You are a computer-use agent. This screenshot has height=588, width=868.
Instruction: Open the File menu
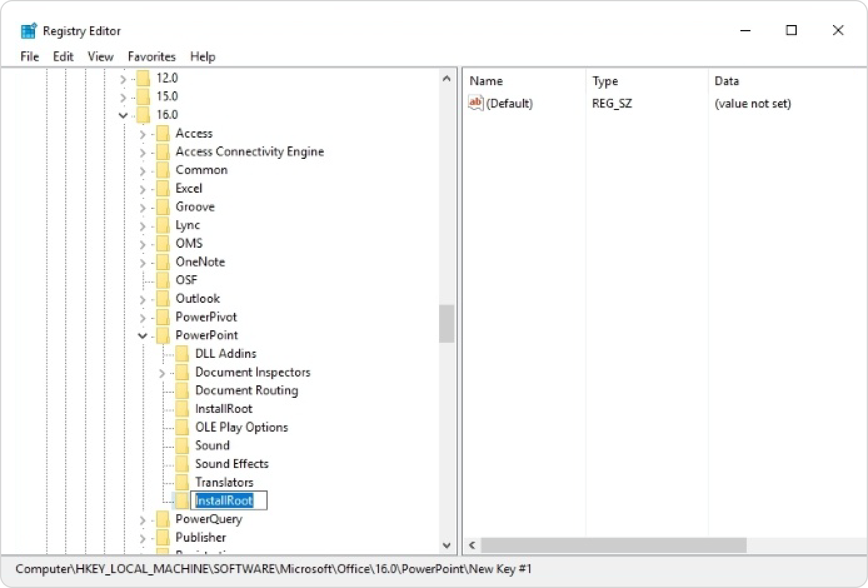(x=29, y=56)
